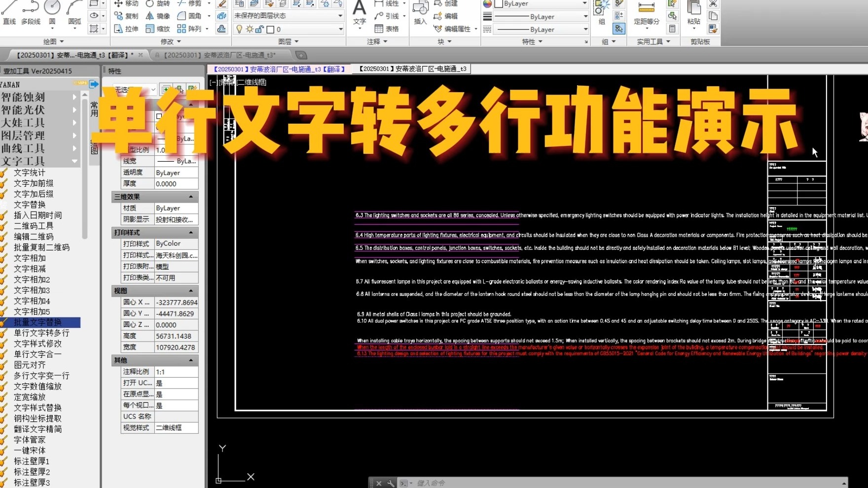Toggle the layer lock padlock icon
The image size is (868, 488).
coord(259,29)
